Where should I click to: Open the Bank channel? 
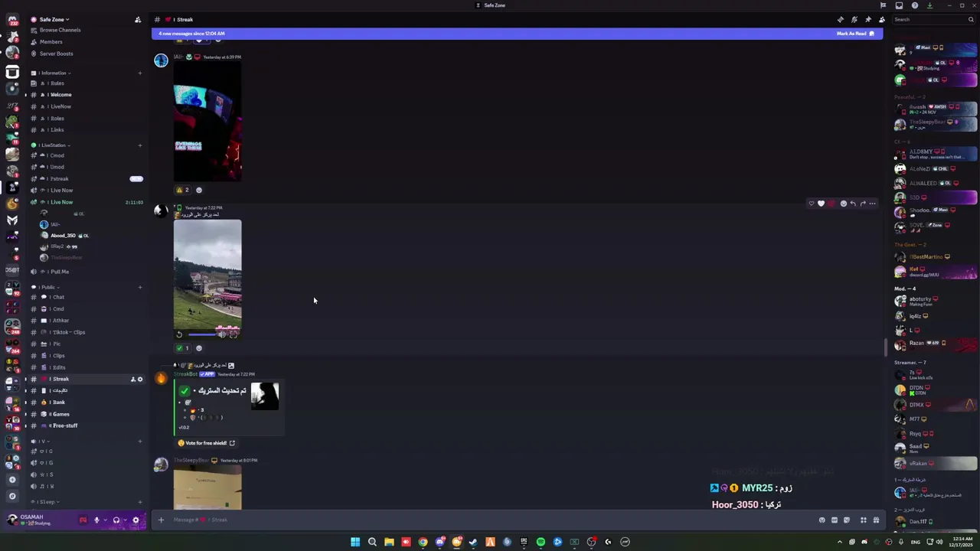point(84,402)
